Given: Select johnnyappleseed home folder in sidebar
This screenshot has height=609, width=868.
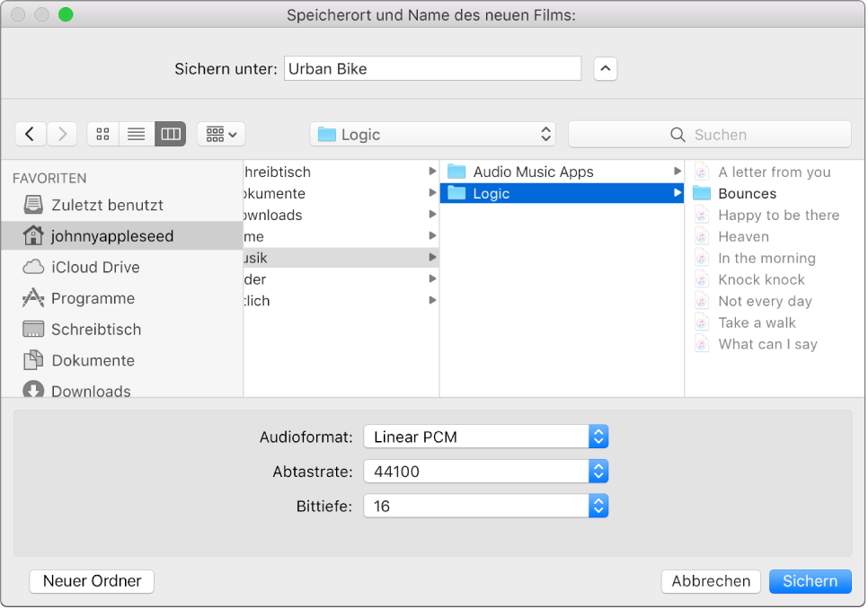Looking at the screenshot, I should point(122,236).
